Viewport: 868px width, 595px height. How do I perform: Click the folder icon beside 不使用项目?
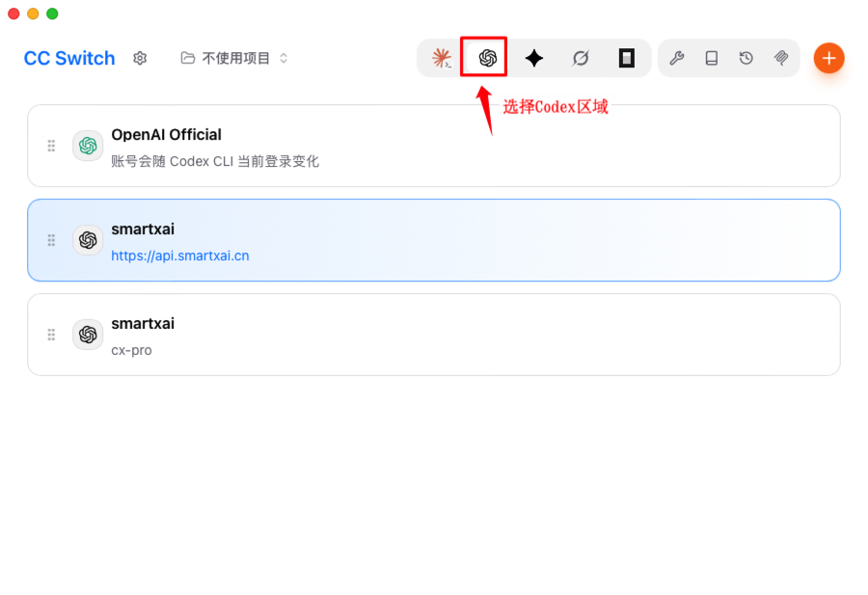click(x=188, y=58)
